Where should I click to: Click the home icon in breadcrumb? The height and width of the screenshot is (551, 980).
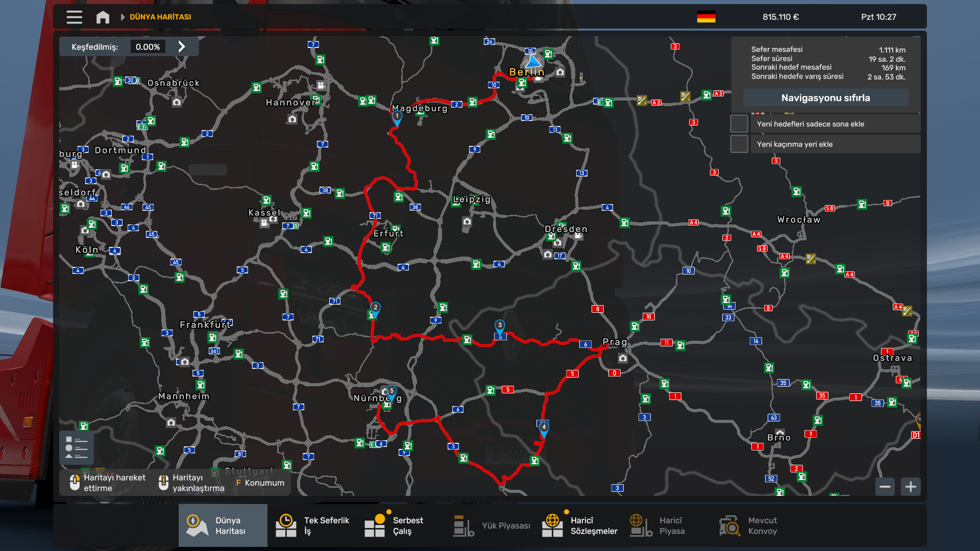pos(103,17)
